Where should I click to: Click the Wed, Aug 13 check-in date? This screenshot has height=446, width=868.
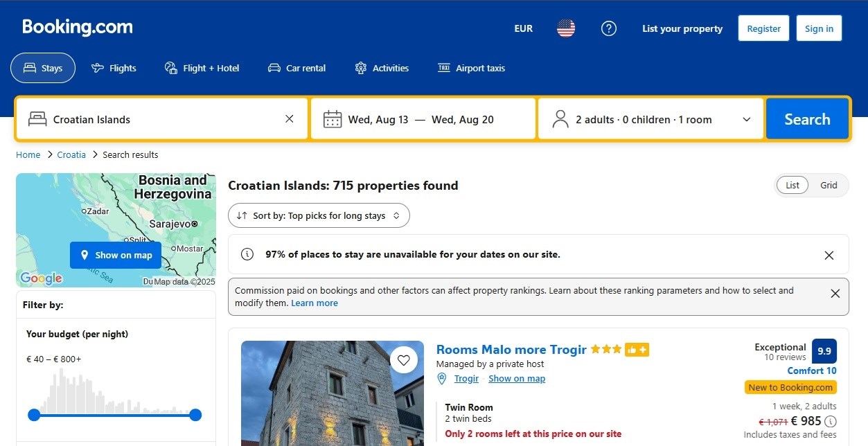(378, 120)
